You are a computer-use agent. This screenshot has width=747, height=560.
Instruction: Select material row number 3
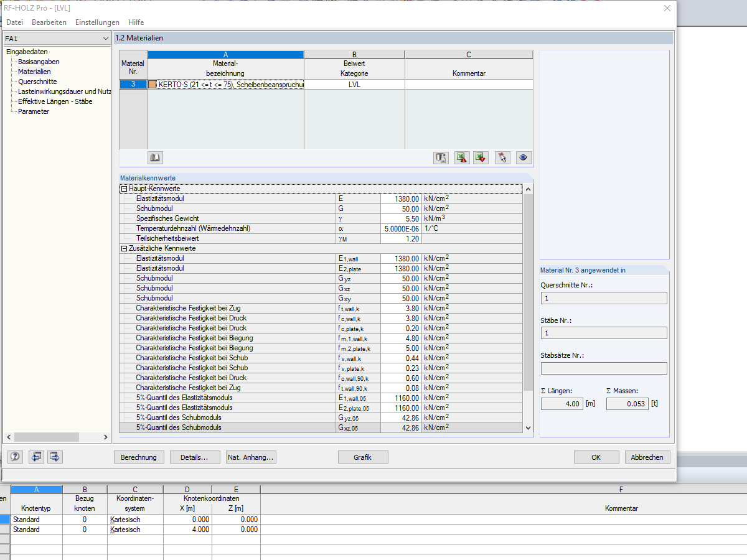[133, 85]
